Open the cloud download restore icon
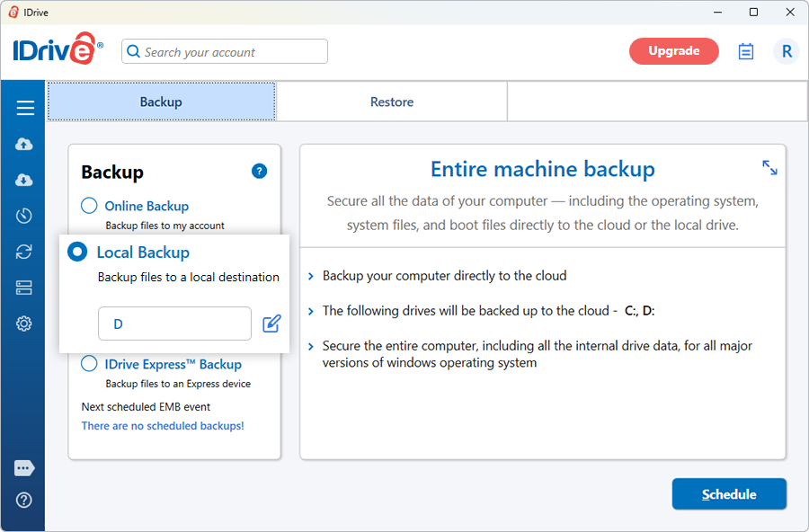 point(23,180)
